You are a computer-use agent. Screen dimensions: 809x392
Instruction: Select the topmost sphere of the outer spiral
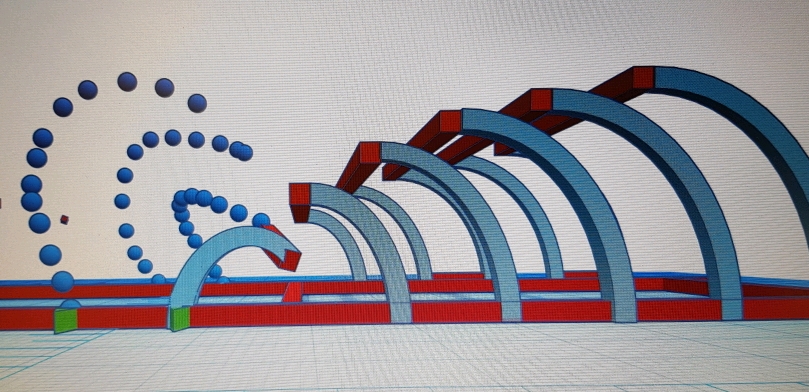[x=127, y=81]
